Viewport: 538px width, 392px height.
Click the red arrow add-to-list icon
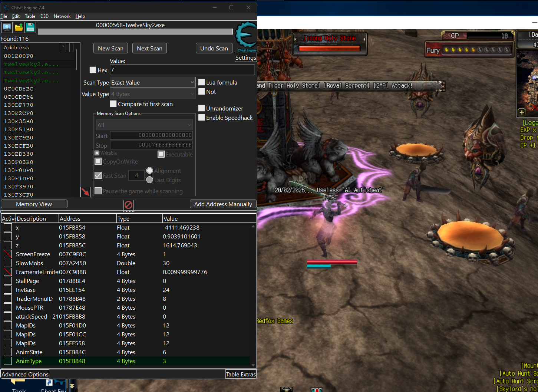[86, 192]
